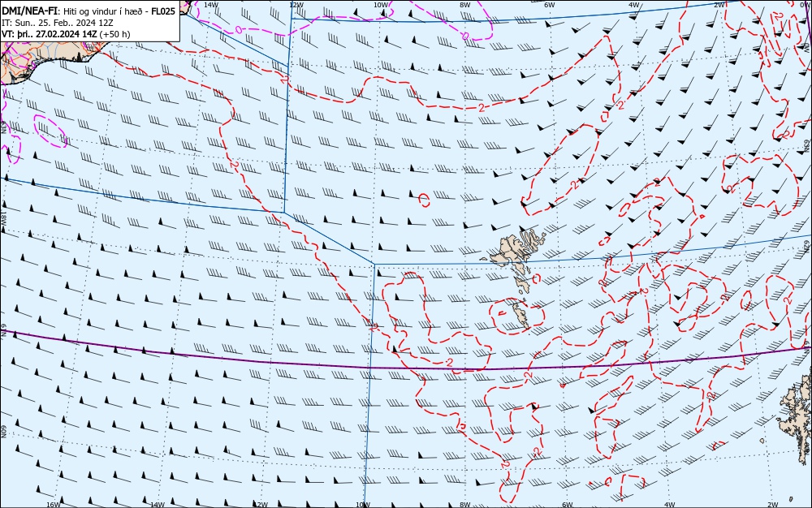
Task: Click the '14W' longitude label along the top edge
Action: click(211, 5)
